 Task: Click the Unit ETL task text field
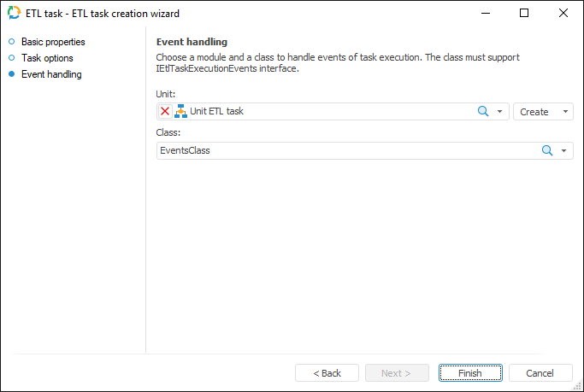point(325,112)
